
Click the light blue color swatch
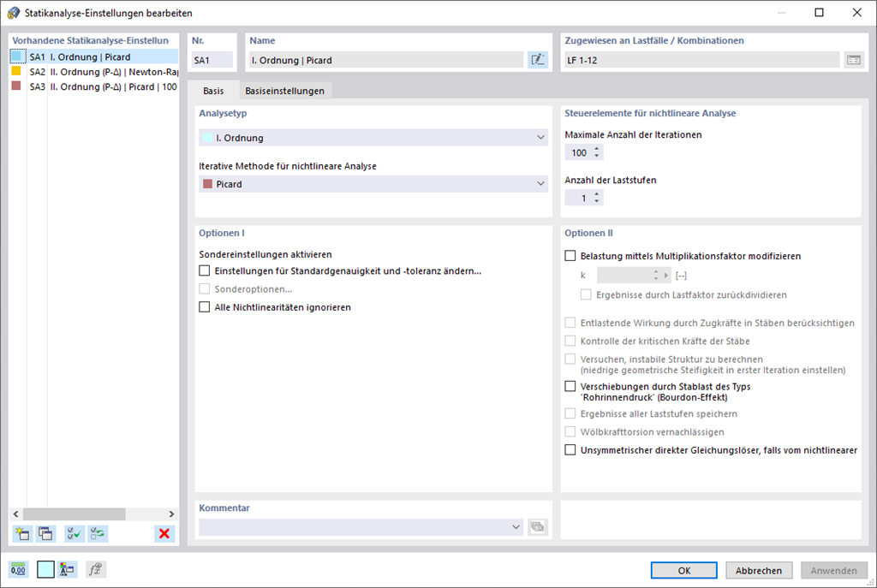(45, 570)
